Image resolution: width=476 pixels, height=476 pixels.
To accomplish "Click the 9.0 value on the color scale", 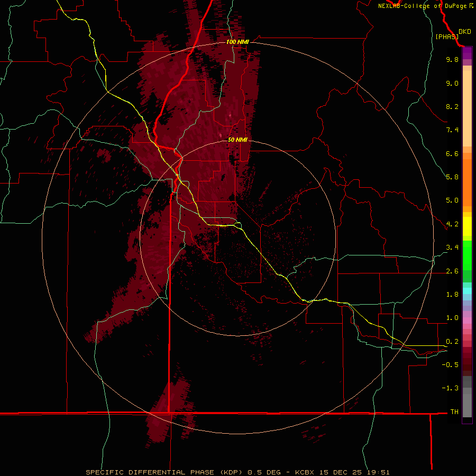I will (x=452, y=83).
